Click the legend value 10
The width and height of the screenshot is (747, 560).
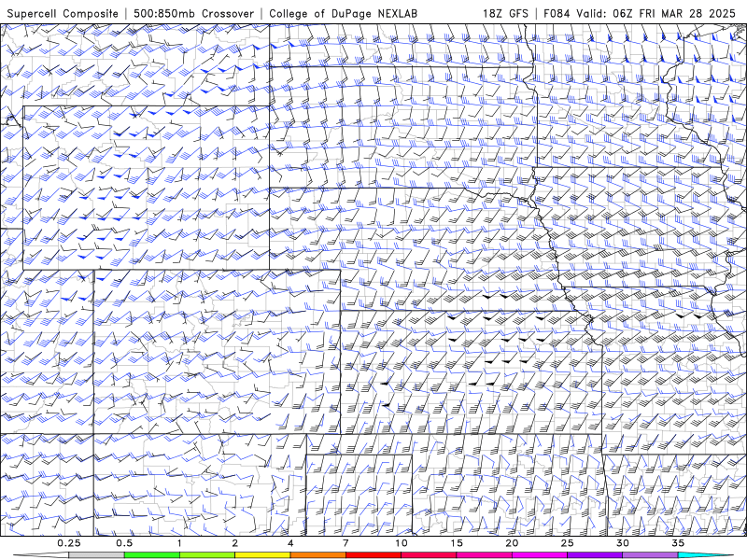(402, 543)
